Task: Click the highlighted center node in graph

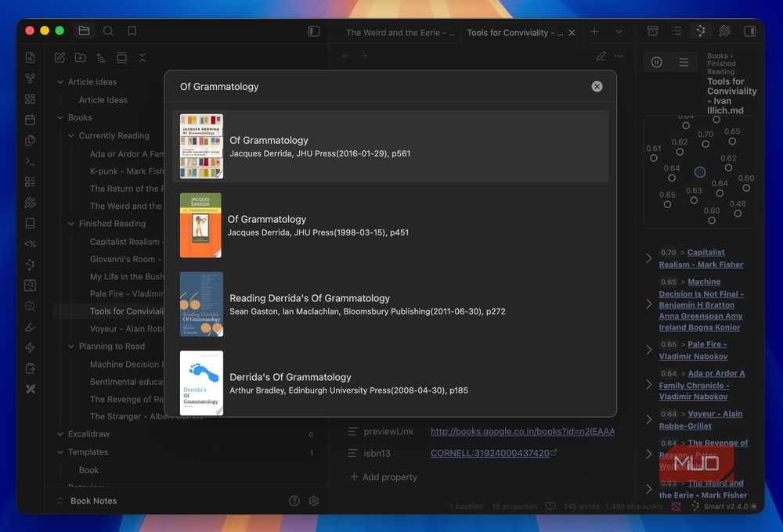Action: [x=699, y=171]
